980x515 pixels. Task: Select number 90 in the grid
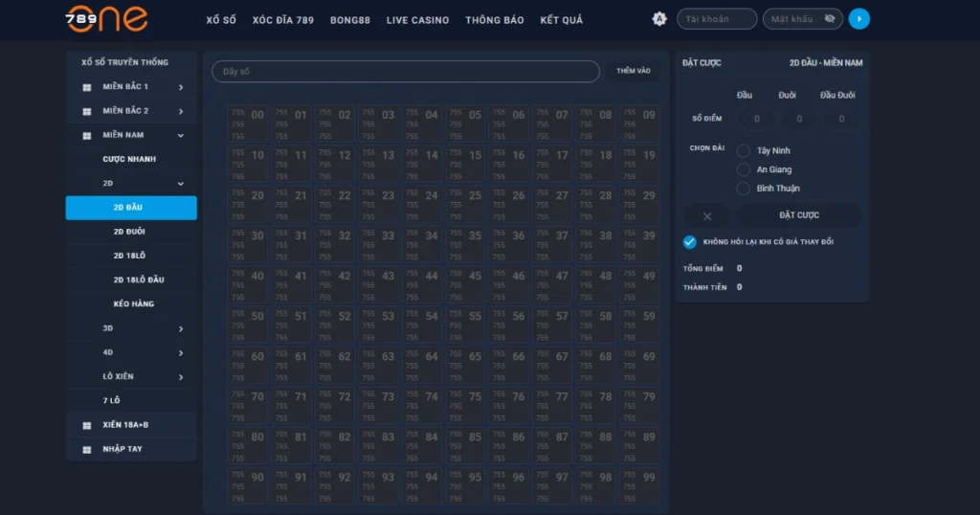pos(248,485)
